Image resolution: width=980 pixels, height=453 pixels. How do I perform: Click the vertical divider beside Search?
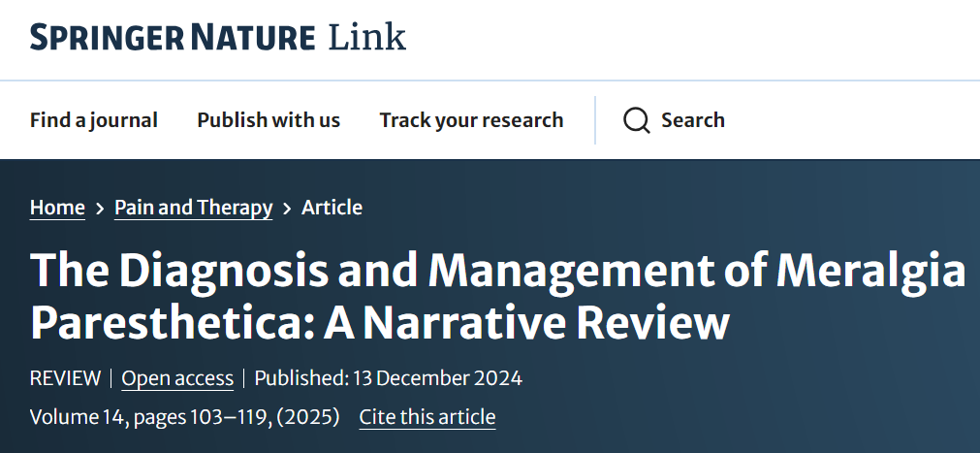[595, 120]
